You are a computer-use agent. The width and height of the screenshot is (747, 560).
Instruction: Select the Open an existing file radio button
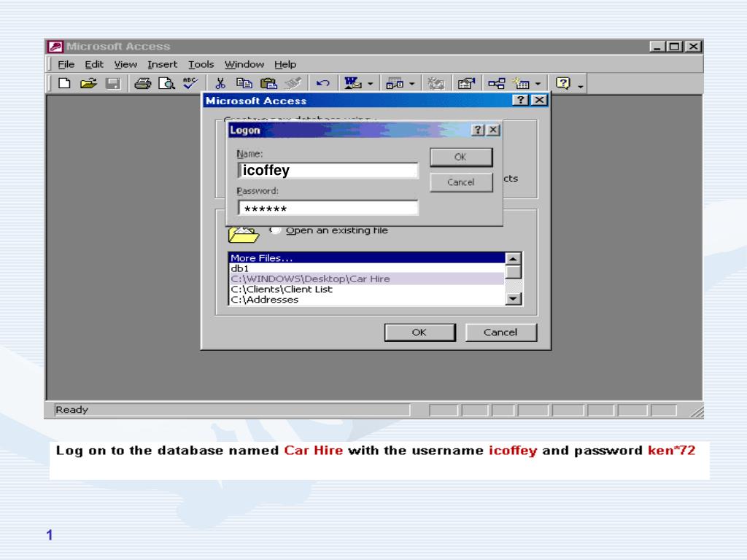(275, 230)
